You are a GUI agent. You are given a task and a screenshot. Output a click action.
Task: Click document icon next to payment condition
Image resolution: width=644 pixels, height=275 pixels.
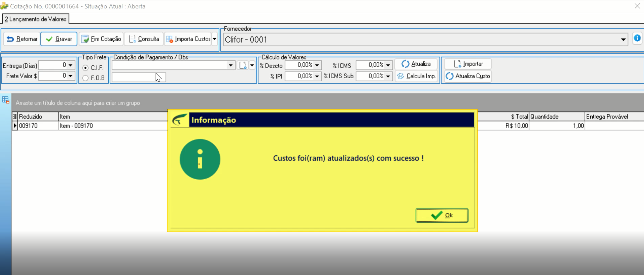tap(243, 65)
